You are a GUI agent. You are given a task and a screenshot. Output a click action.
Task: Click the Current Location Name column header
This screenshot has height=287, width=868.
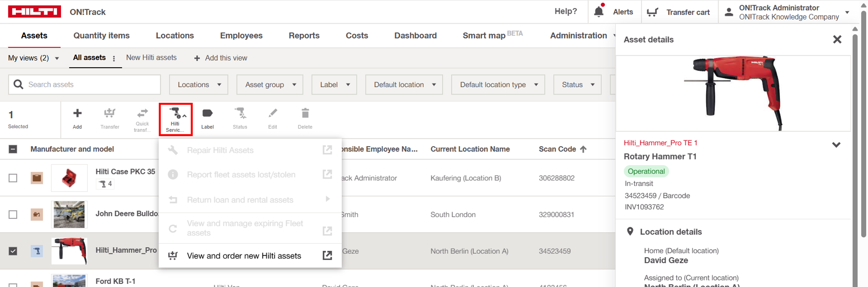coord(470,149)
